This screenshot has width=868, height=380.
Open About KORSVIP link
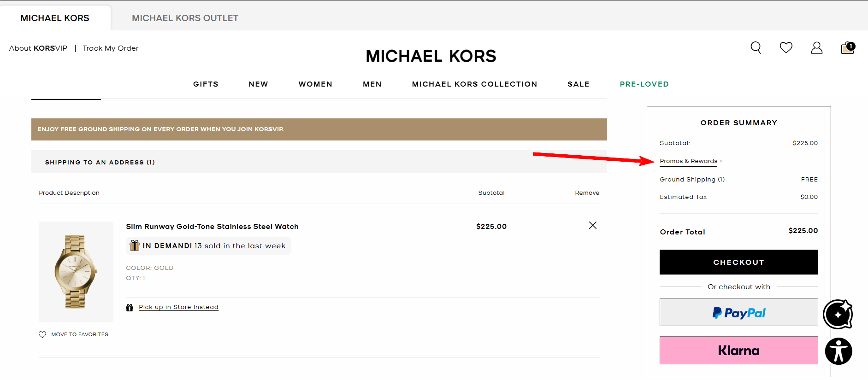[x=38, y=48]
